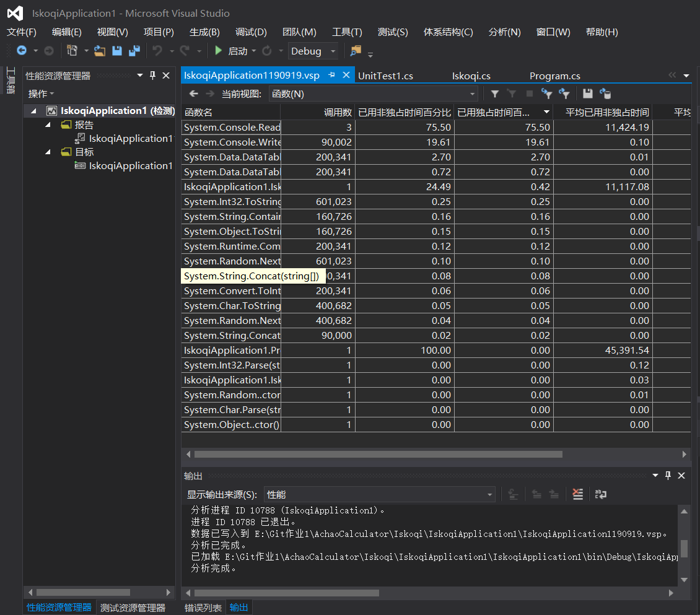Image resolution: width=700 pixels, height=615 pixels.
Task: Select the System.Int32.ToString row
Action: click(436, 201)
